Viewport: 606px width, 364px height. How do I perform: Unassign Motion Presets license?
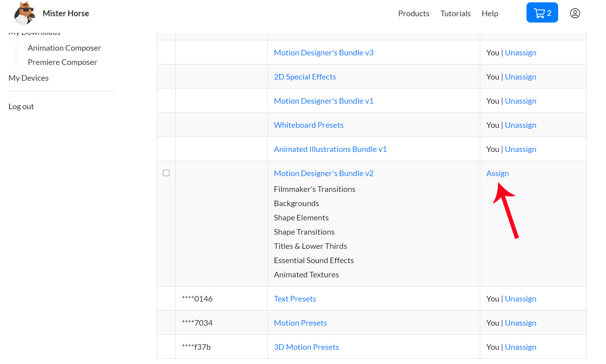(521, 323)
